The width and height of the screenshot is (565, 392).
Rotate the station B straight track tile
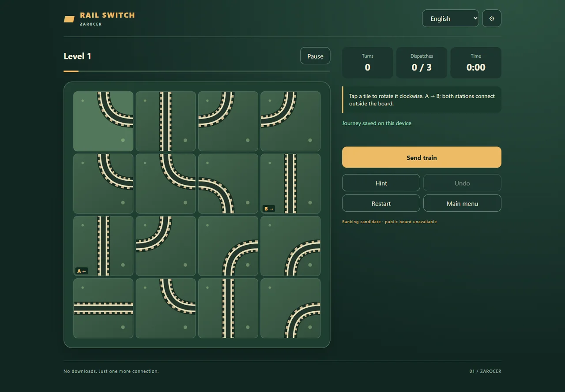(290, 183)
